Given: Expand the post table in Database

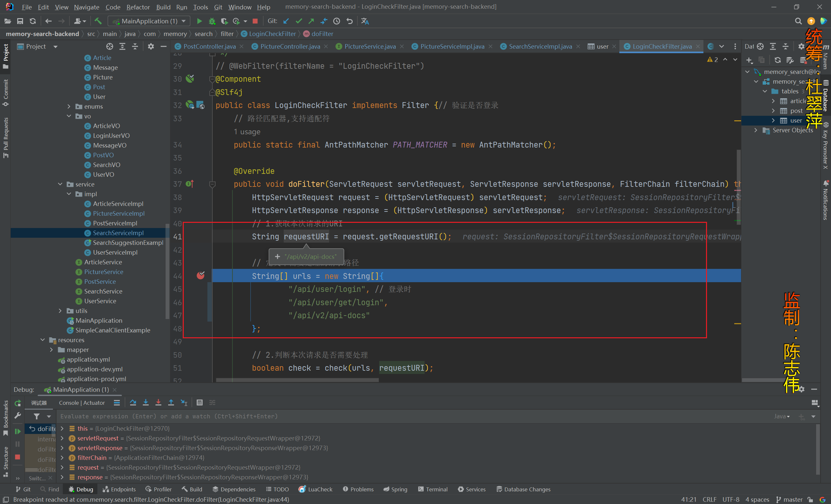Looking at the screenshot, I should (x=773, y=111).
